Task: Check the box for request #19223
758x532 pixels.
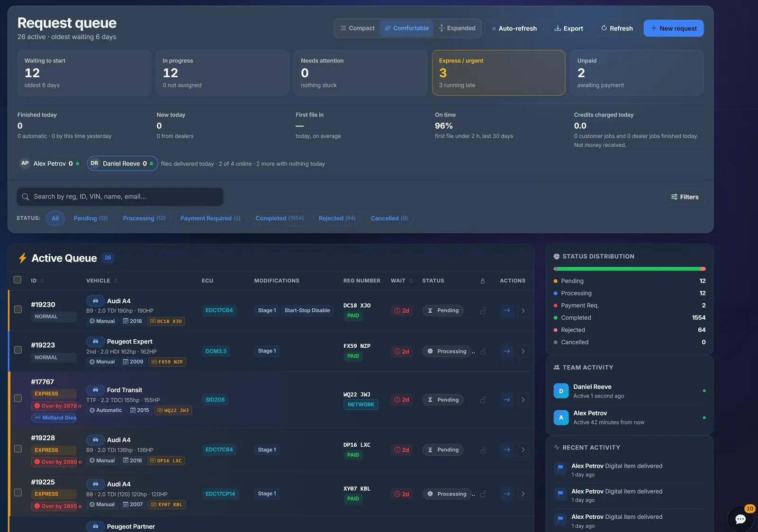Action: click(x=18, y=350)
